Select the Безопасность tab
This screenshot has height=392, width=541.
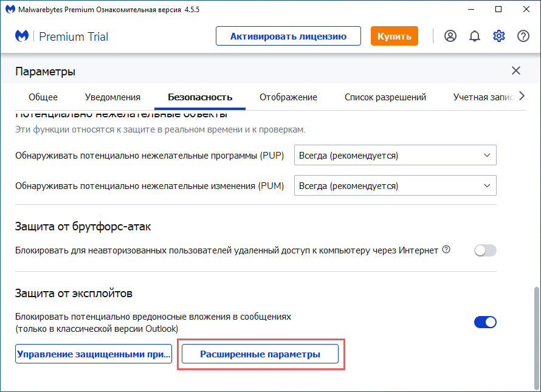(x=200, y=97)
